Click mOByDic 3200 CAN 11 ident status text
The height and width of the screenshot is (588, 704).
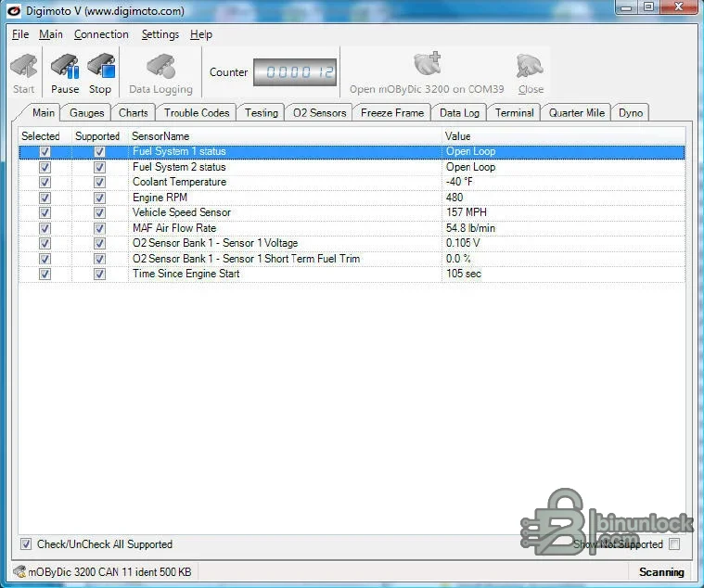click(109, 572)
